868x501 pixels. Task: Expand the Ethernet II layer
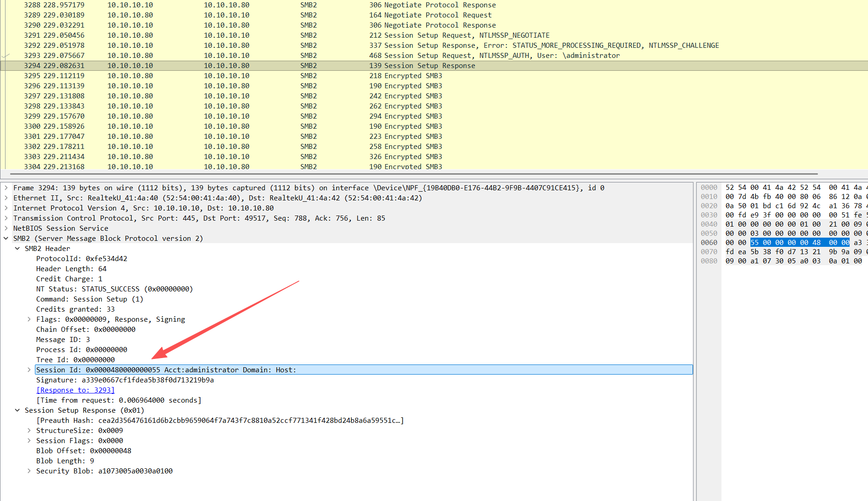click(x=6, y=198)
